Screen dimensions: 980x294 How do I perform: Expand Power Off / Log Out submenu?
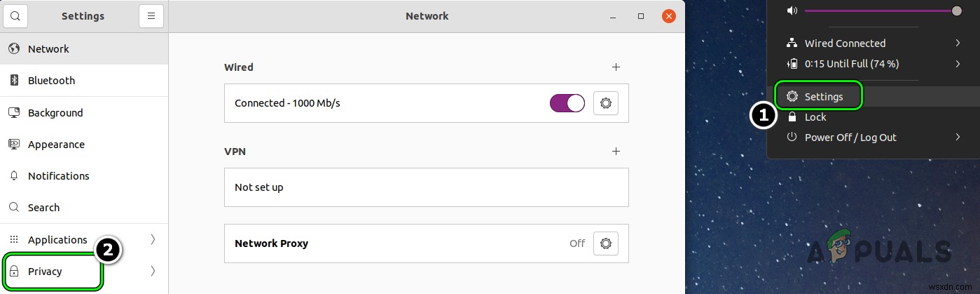pos(958,138)
